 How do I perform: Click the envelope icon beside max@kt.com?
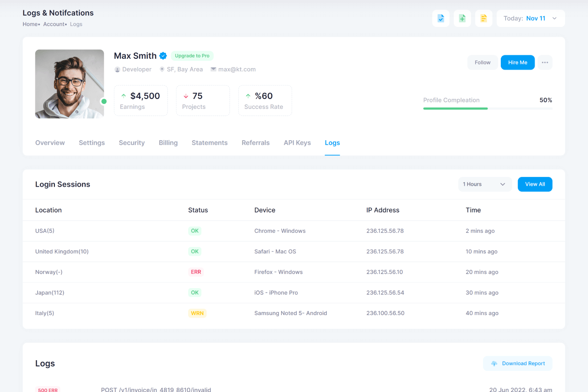(213, 70)
